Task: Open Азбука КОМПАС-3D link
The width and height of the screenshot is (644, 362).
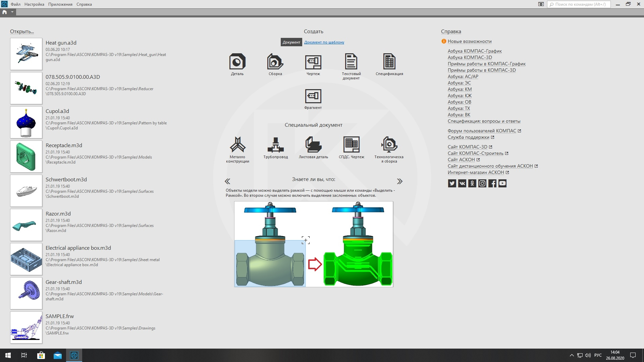Action: (470, 57)
